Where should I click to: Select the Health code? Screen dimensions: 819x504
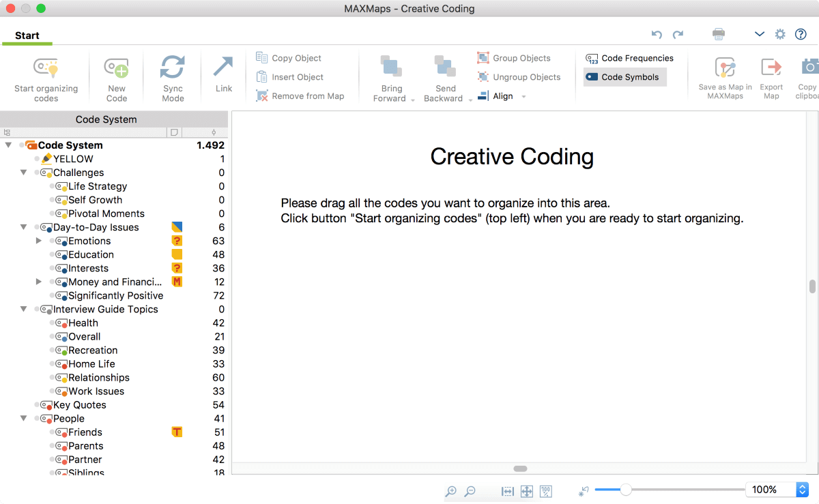[83, 323]
